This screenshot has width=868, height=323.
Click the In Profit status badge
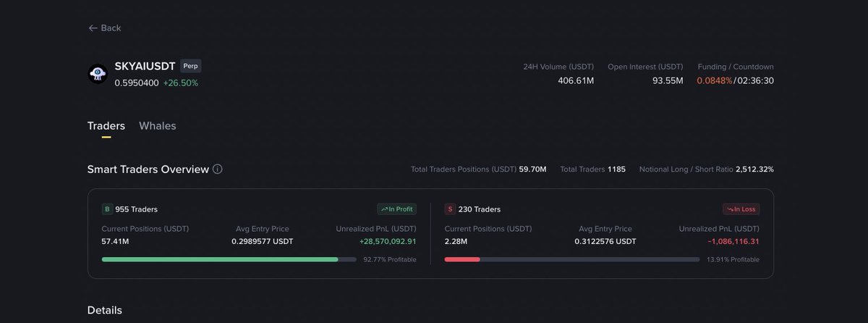(x=396, y=209)
